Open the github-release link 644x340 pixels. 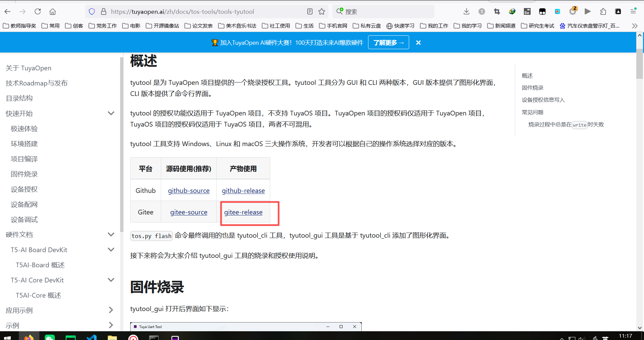point(243,191)
